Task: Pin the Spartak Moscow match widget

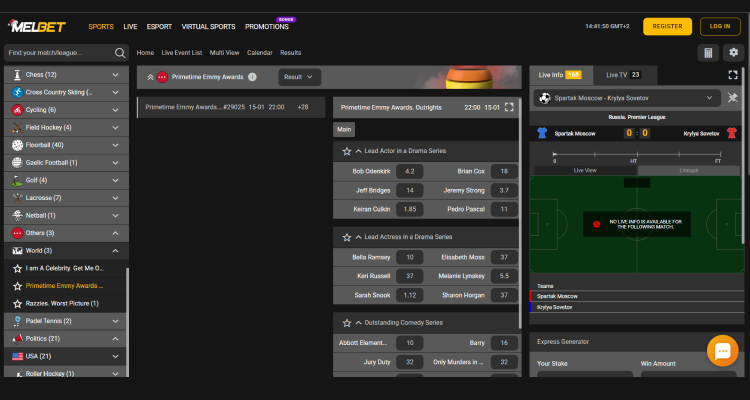Action: coord(733,98)
